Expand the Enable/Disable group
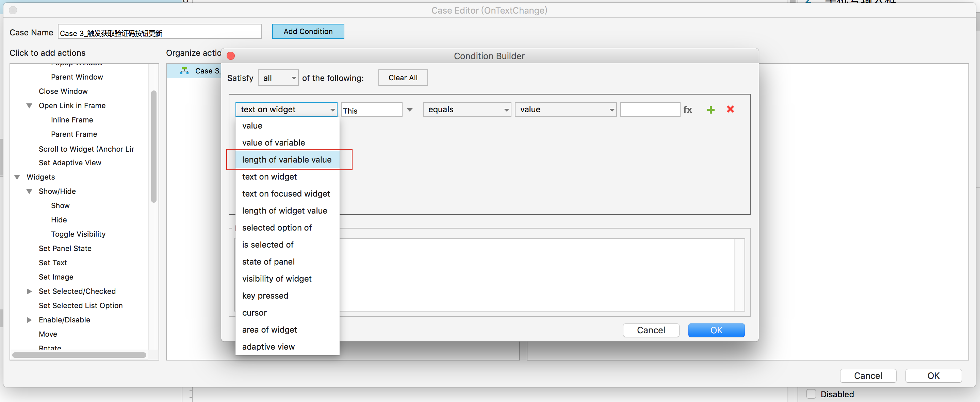Viewport: 980px width, 402px height. 29,320
